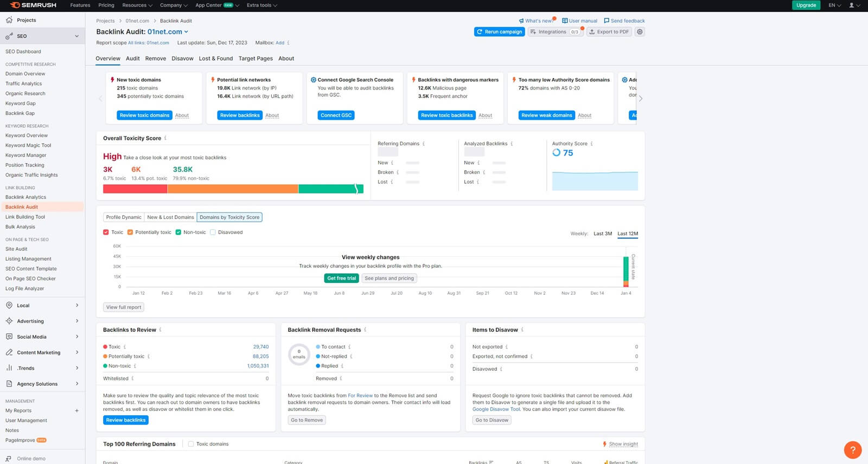The width and height of the screenshot is (868, 464).
Task: Open the EN language dropdown
Action: coord(834,5)
